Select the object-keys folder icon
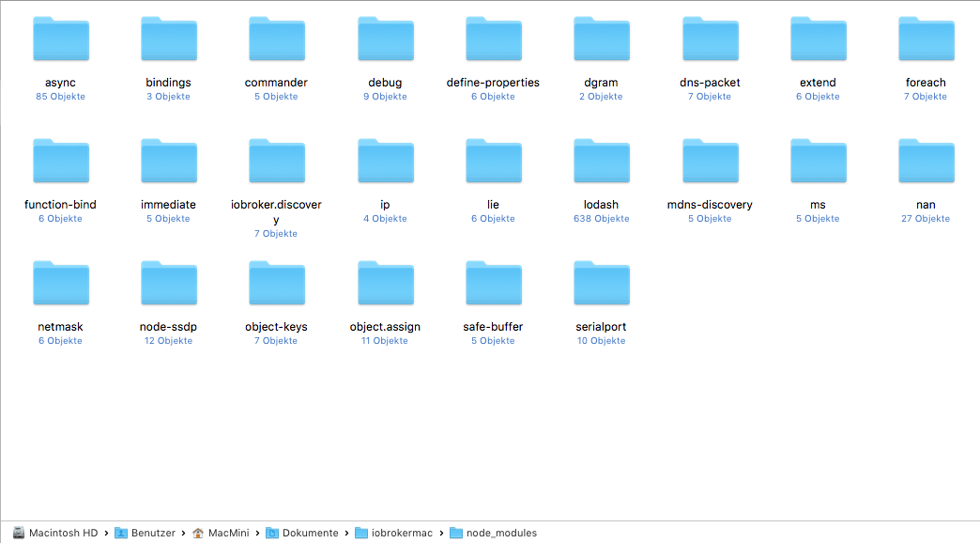980x543 pixels. pos(277,283)
